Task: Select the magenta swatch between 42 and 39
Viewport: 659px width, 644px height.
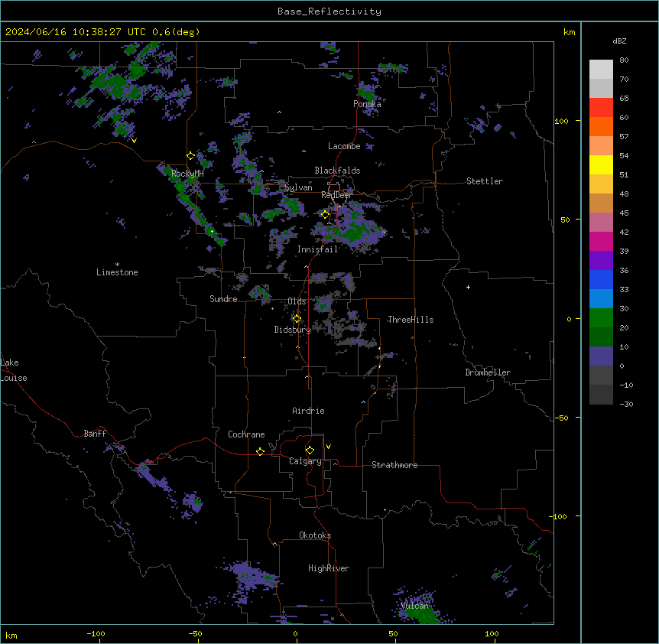Action: [x=601, y=241]
